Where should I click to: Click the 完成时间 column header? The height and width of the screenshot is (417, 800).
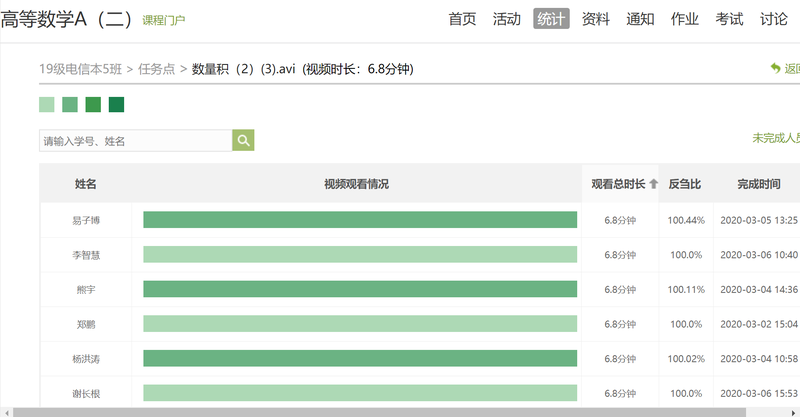tap(759, 184)
